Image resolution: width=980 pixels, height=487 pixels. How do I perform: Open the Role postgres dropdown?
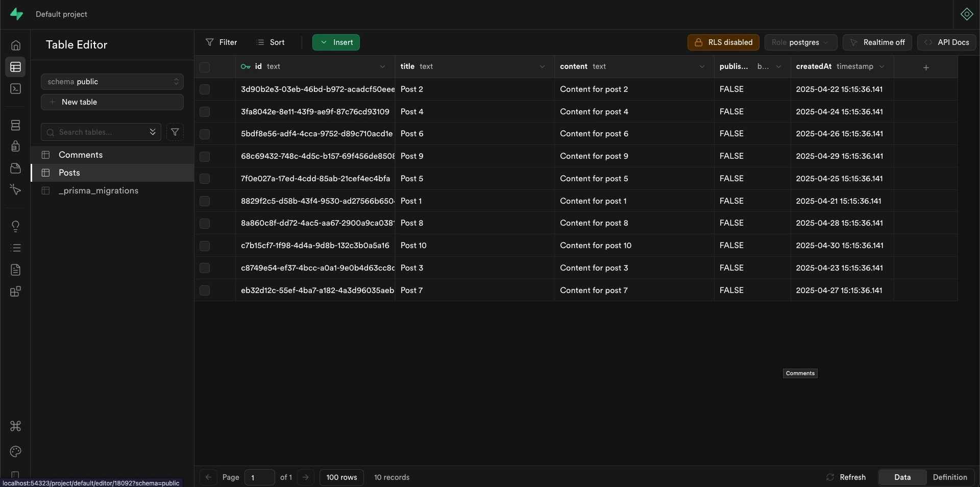(800, 42)
